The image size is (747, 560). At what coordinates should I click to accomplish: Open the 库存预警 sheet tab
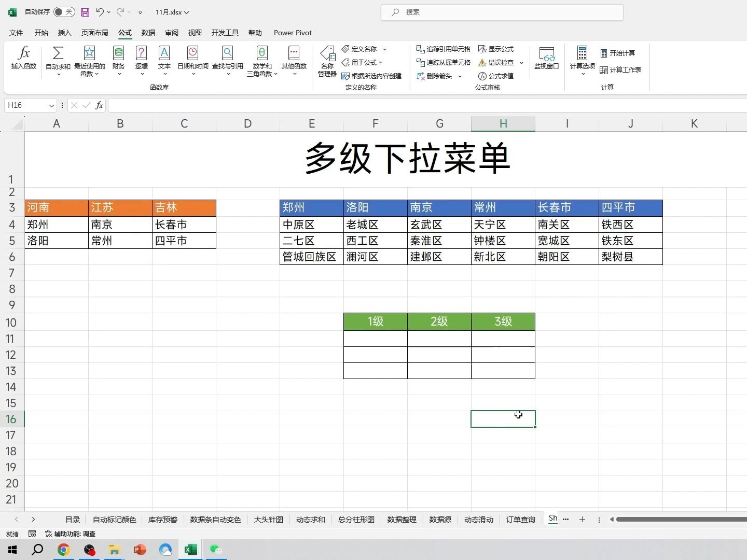163,520
